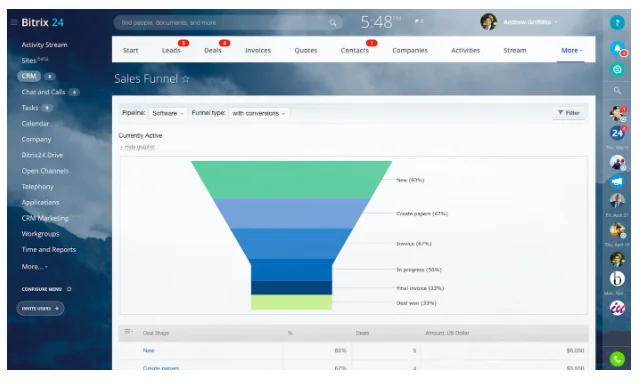Open the notifications bell icon
The image size is (642, 384).
617,49
